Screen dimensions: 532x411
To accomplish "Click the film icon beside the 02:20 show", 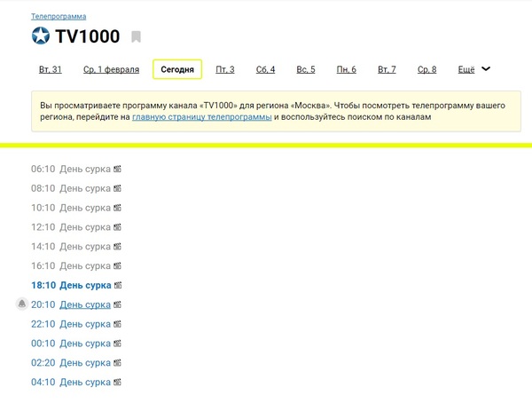I will [117, 363].
